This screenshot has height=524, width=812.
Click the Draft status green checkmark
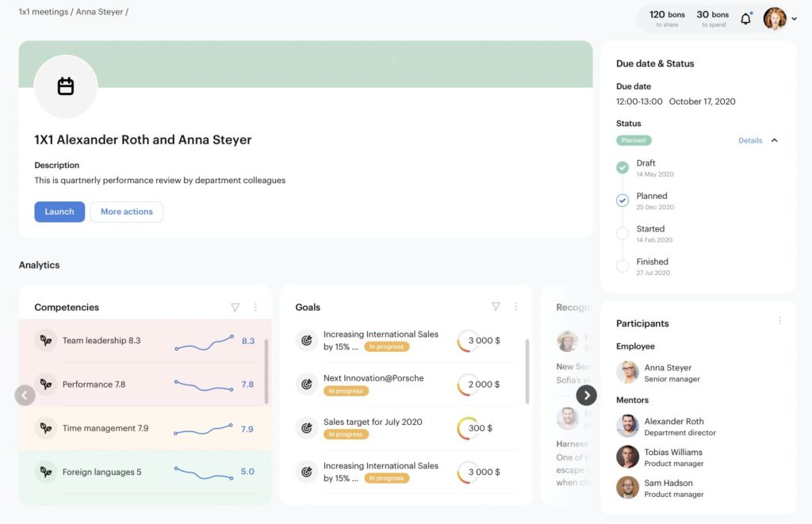point(622,167)
